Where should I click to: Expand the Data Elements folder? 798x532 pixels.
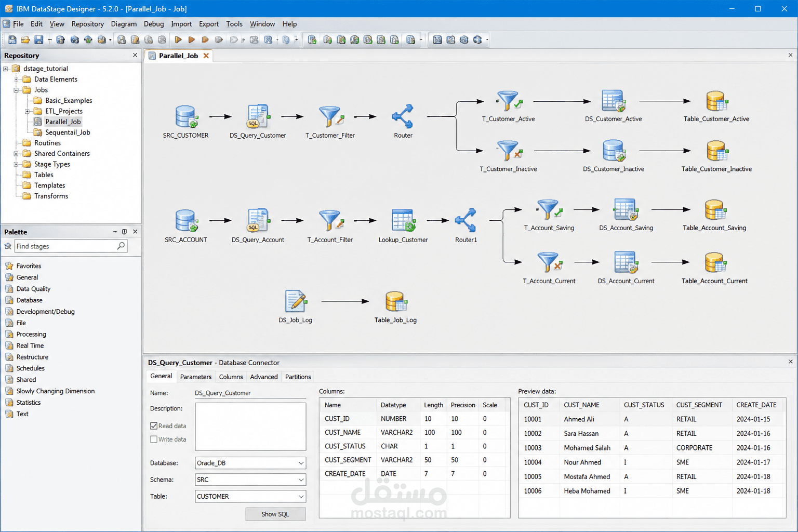(16, 79)
